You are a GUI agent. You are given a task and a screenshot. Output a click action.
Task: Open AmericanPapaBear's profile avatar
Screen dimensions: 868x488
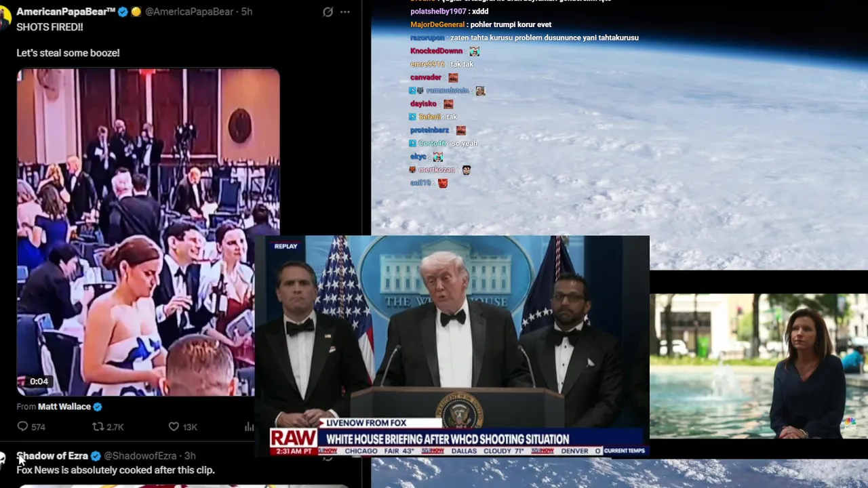[x=4, y=17]
